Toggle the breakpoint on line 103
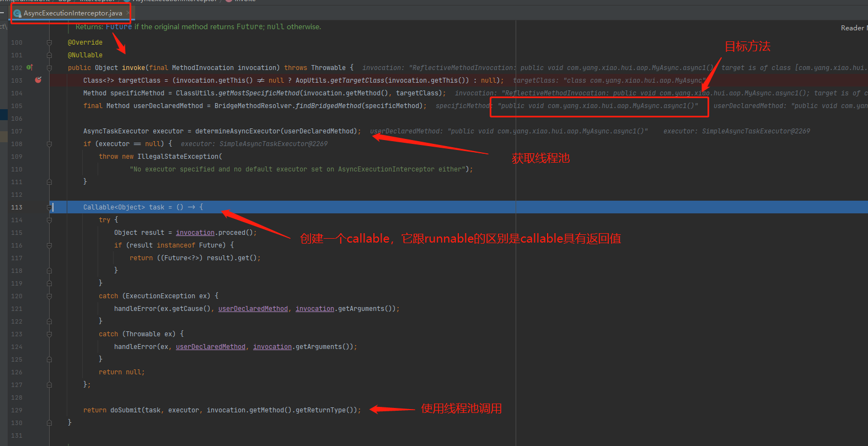The height and width of the screenshot is (446, 868). pos(38,80)
